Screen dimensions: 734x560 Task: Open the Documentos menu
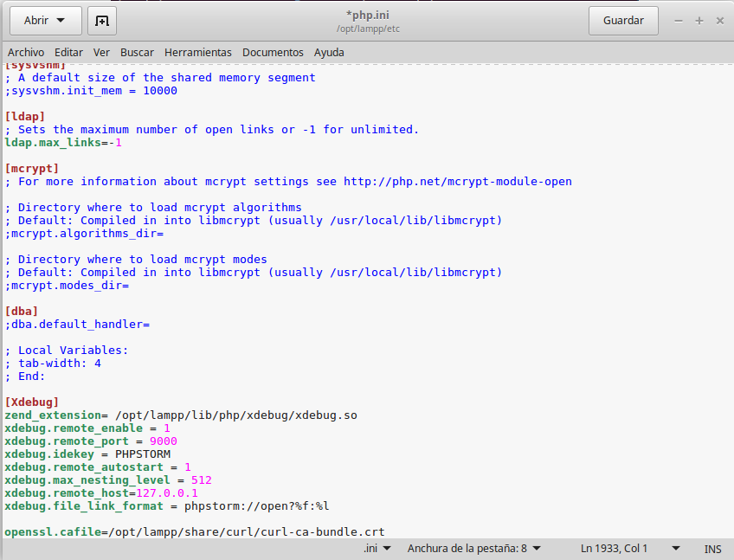[x=273, y=53]
